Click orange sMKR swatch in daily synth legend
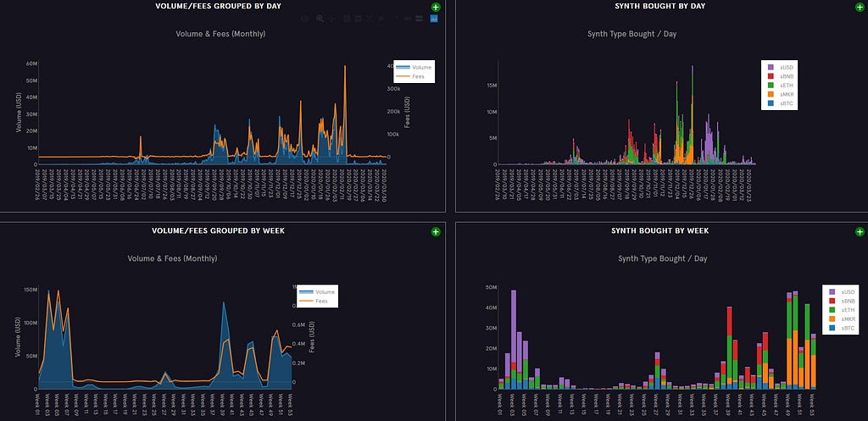 pos(771,95)
